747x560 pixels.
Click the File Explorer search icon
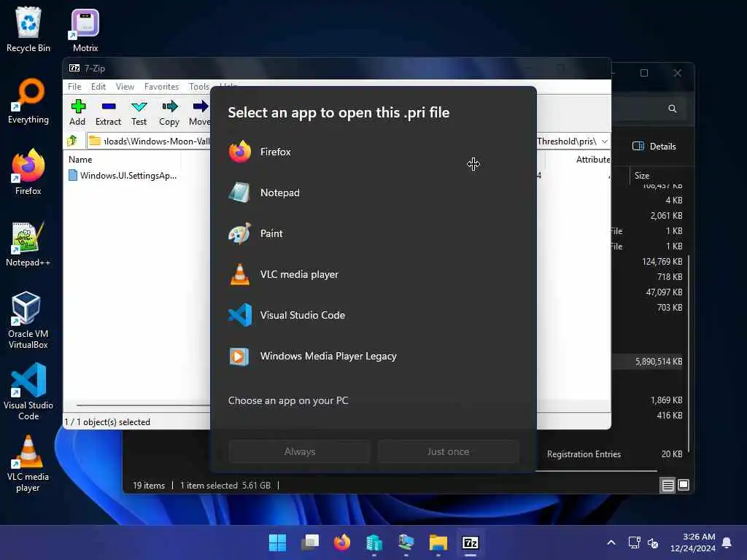[672, 109]
